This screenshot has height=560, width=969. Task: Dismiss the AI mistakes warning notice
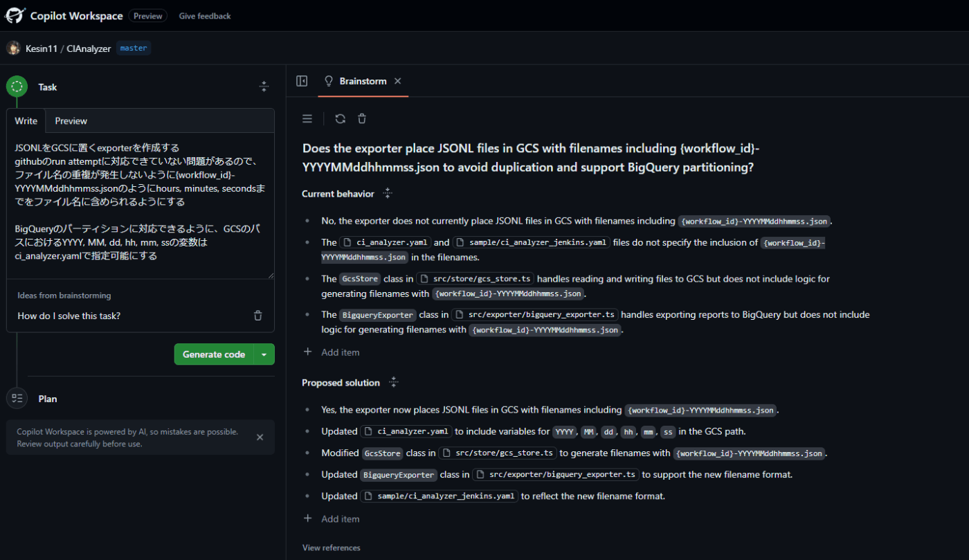coord(260,437)
